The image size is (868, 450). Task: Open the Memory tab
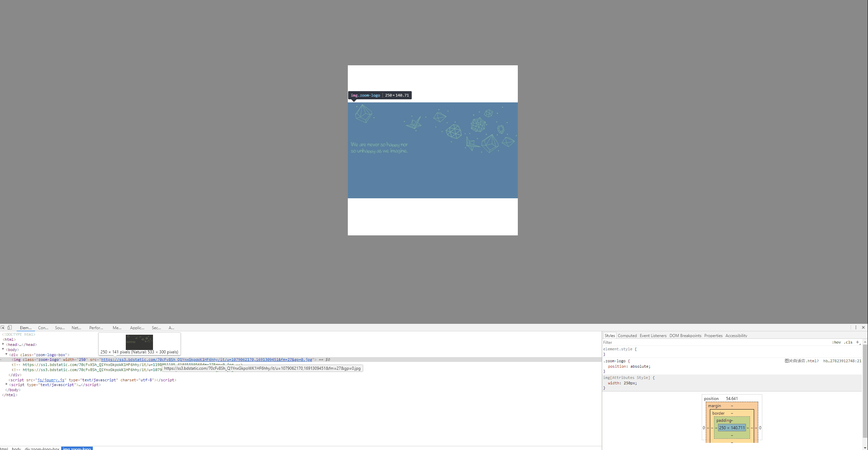(x=117, y=328)
